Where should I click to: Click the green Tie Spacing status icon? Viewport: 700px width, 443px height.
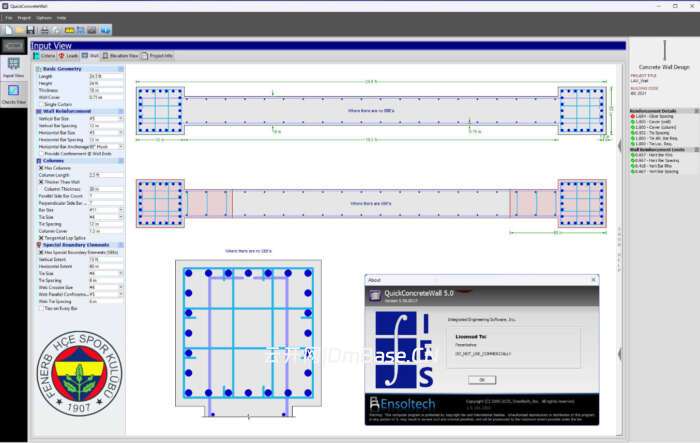pos(633,133)
